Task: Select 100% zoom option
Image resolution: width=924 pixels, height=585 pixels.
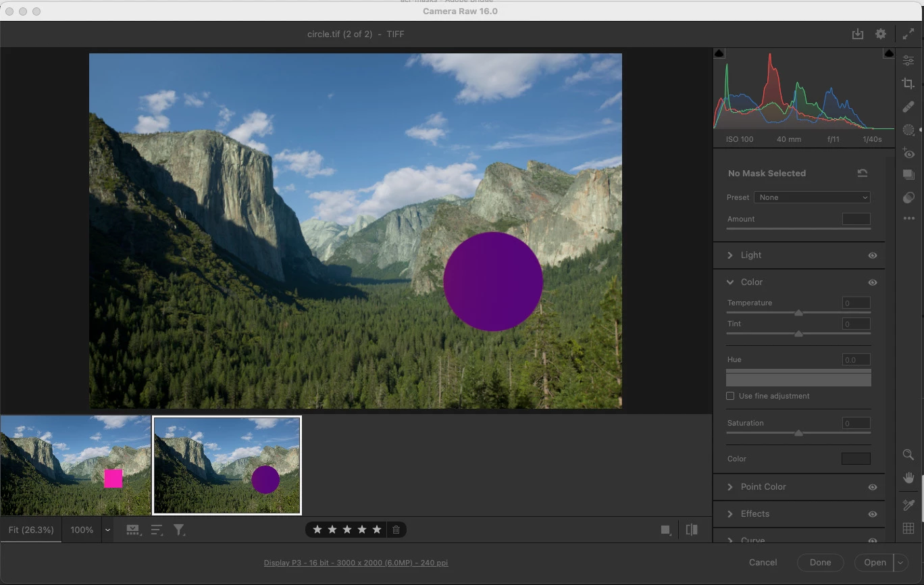Action: coord(82,530)
